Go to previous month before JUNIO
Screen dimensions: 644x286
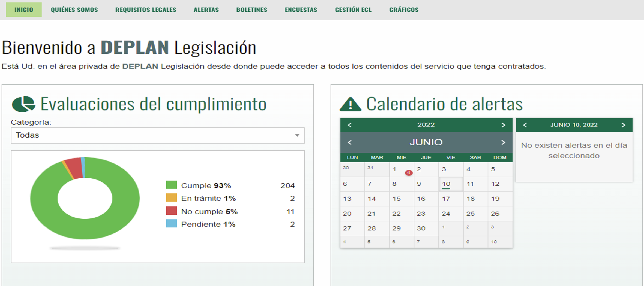[x=350, y=142]
